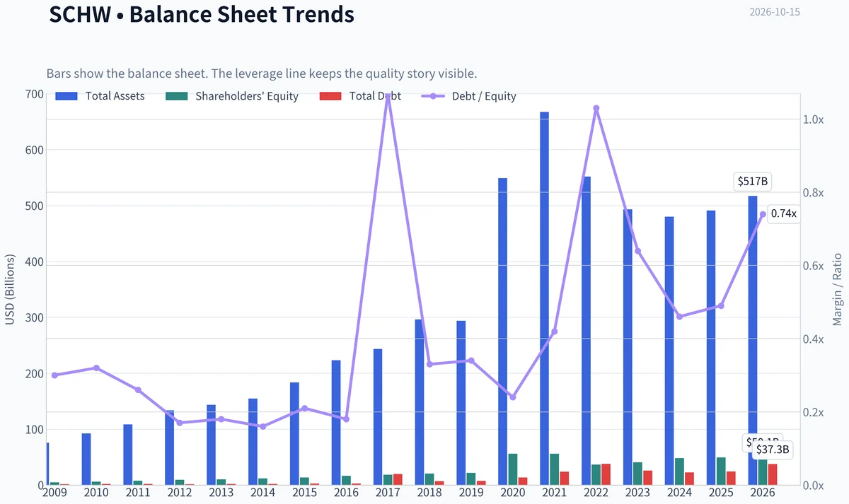Image resolution: width=849 pixels, height=504 pixels.
Task: Click the date 2026-10-15
Action: [775, 12]
